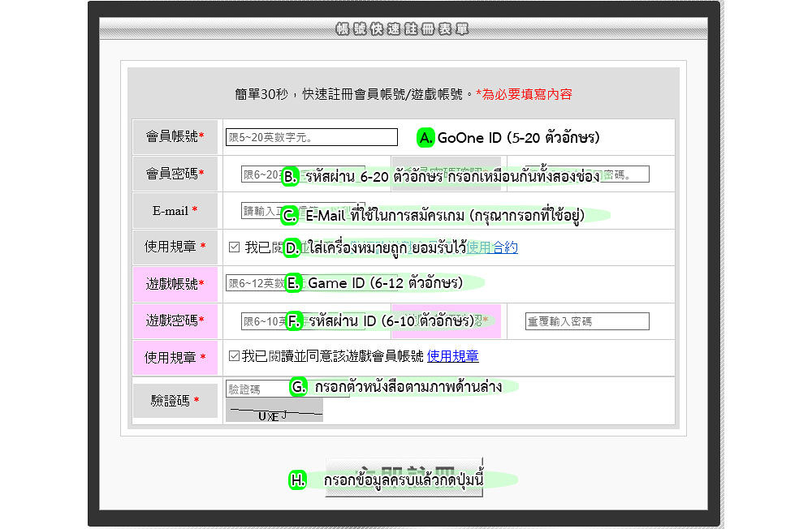
Task: Click the green "G." marker beside captcha note
Action: 299,387
